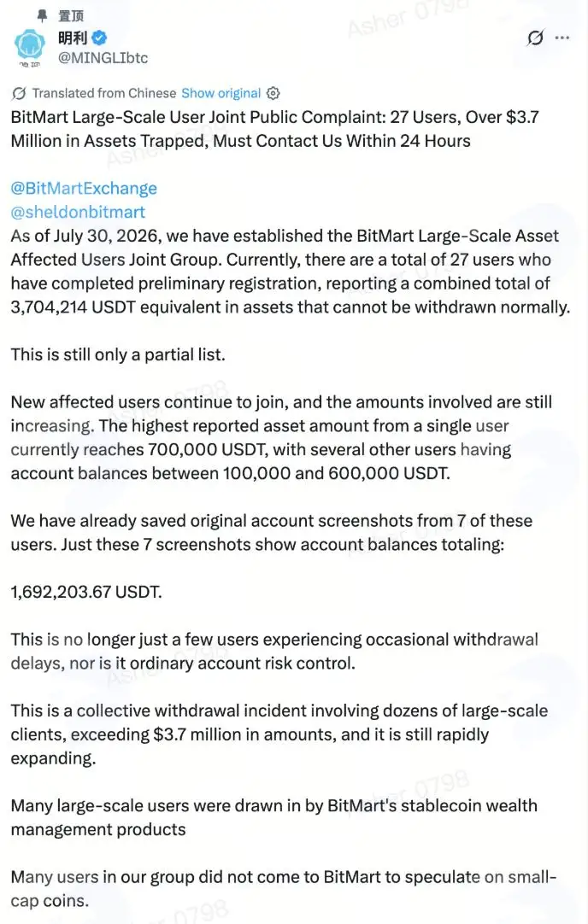Image resolution: width=588 pixels, height=924 pixels.
Task: Click the Grok slashed-circle icon
Action: point(535,38)
